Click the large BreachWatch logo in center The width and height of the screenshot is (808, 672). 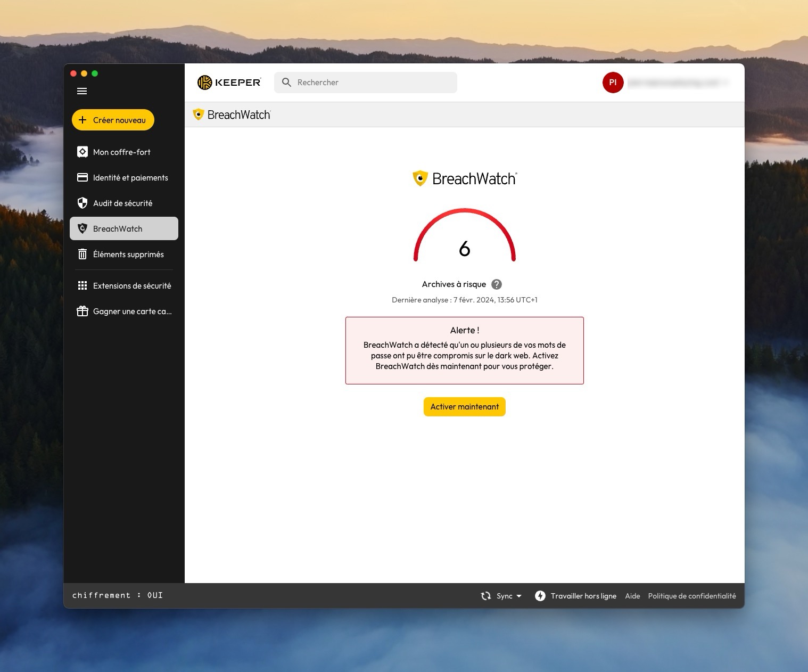pos(465,178)
